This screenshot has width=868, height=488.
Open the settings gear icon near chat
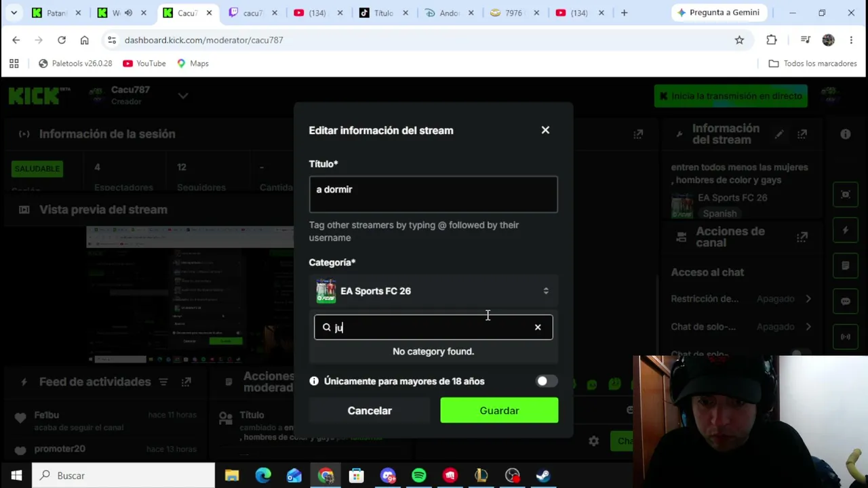click(x=594, y=441)
